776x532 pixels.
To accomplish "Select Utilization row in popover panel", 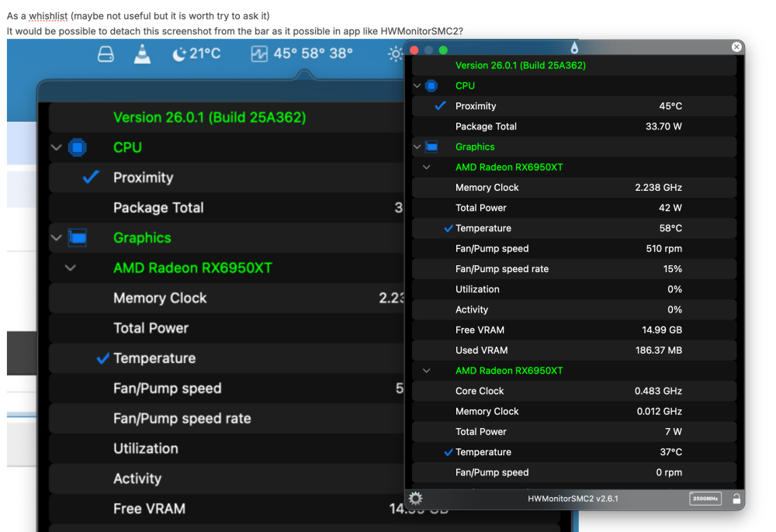I will point(227,449).
